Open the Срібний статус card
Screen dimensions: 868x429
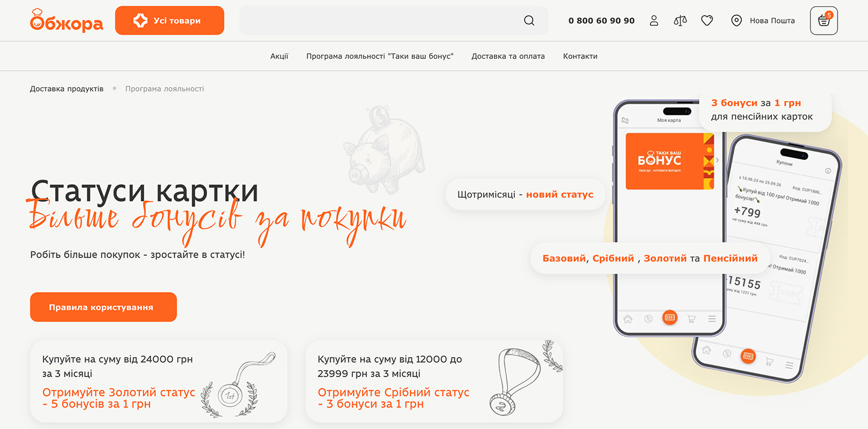click(x=434, y=381)
